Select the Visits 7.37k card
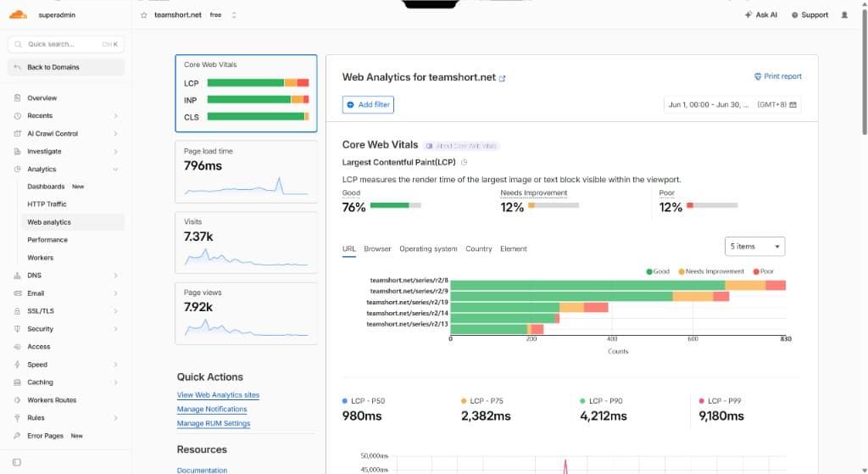 coord(247,243)
